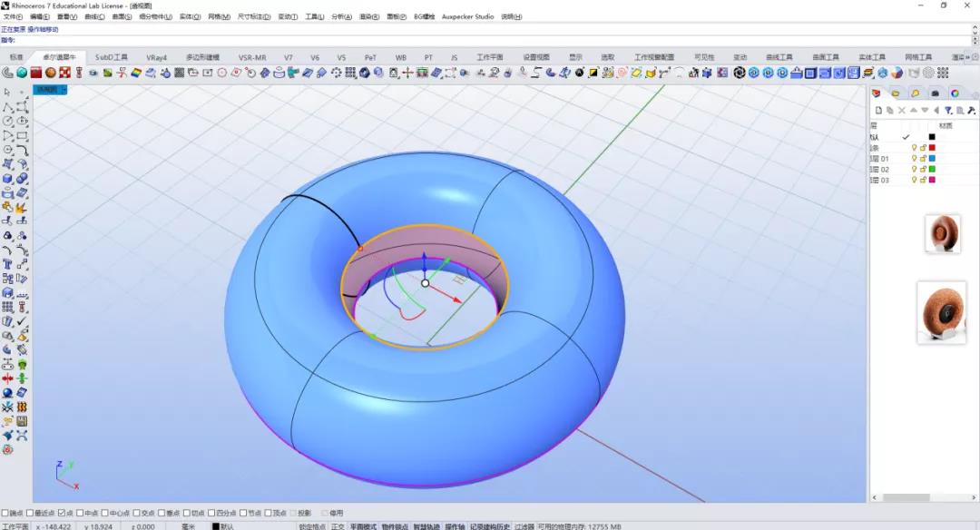980x530 pixels.
Task: Open the display color wheel panel tab
Action: [x=955, y=93]
